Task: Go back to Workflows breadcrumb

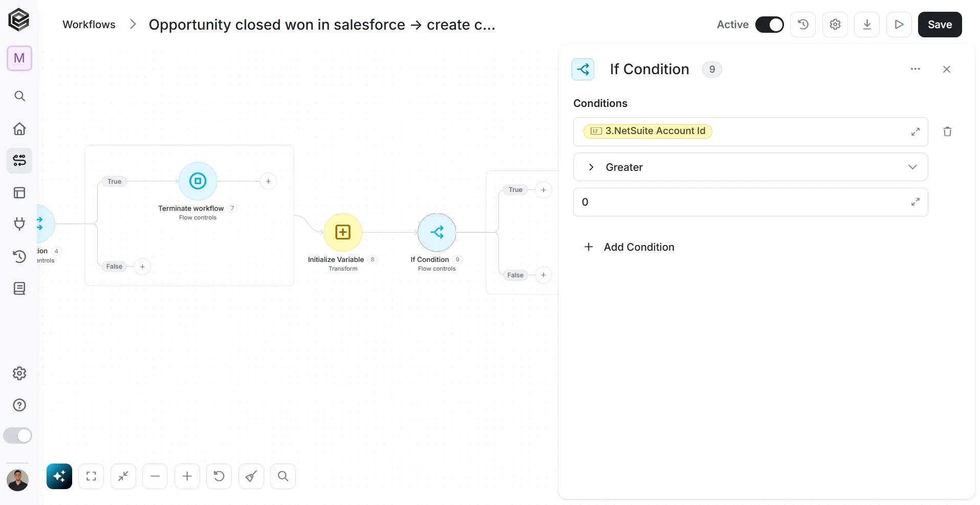Action: point(89,25)
